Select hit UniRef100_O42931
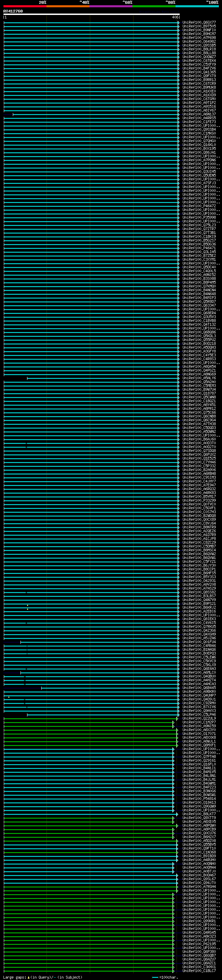Image resolution: width=222 pixels, height=980 pixels. click(199, 581)
